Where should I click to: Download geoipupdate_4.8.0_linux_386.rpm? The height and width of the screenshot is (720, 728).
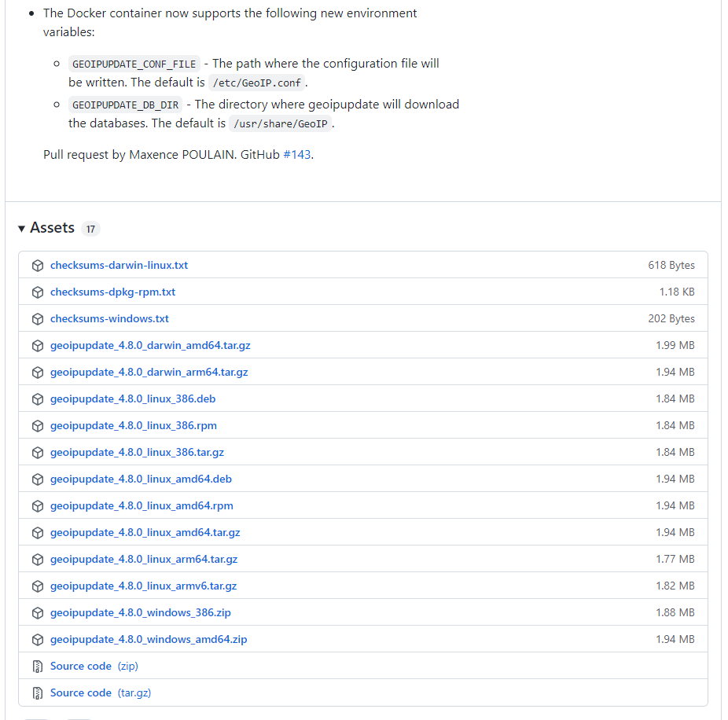(133, 425)
